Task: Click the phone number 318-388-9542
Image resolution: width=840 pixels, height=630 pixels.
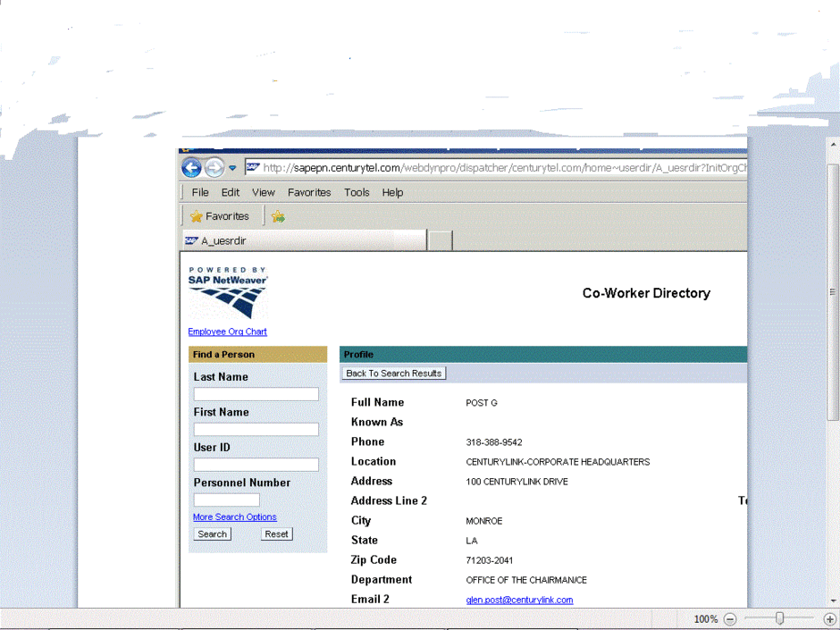Action: pos(494,442)
